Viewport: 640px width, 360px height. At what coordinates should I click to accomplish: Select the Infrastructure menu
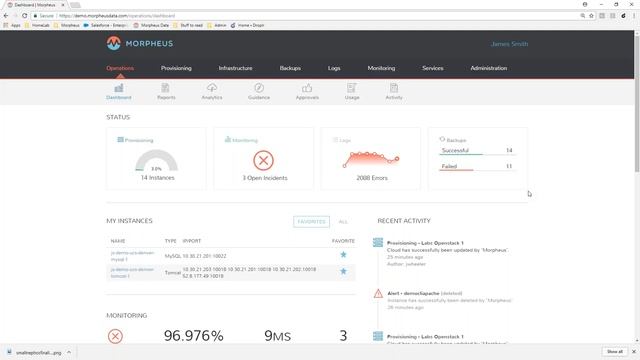[236, 68]
